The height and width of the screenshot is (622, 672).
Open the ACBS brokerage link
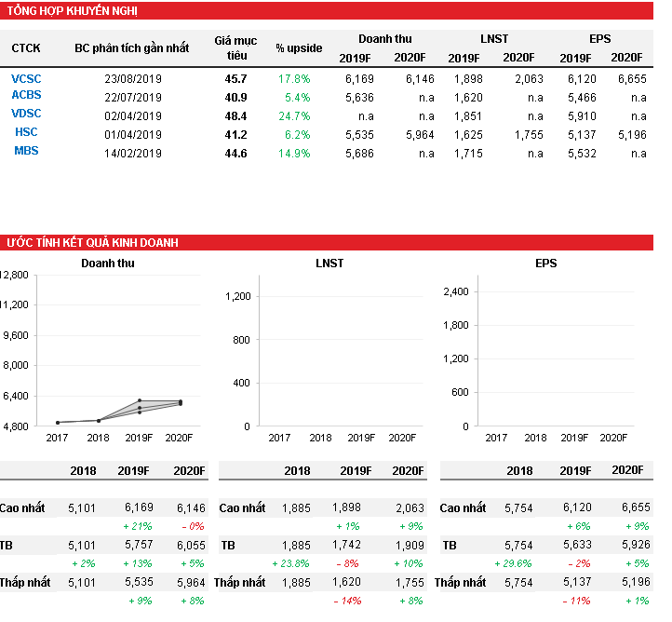26,95
